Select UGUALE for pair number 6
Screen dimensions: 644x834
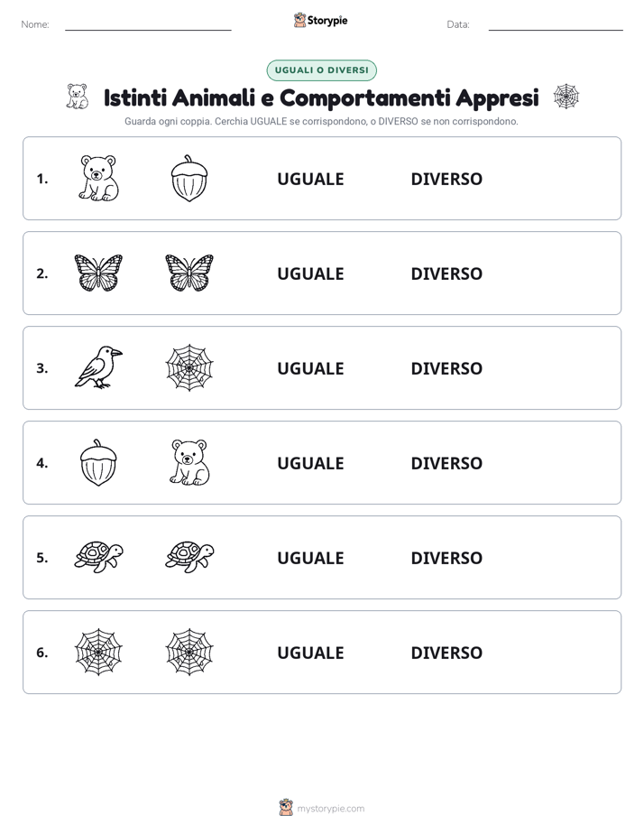[x=310, y=652]
